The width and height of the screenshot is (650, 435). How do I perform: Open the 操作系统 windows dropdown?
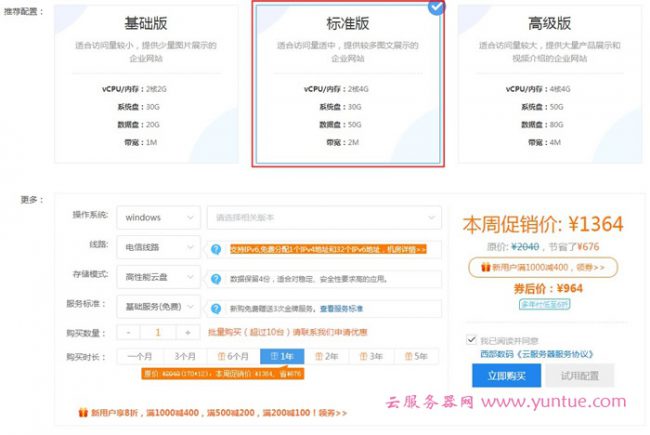point(158,217)
